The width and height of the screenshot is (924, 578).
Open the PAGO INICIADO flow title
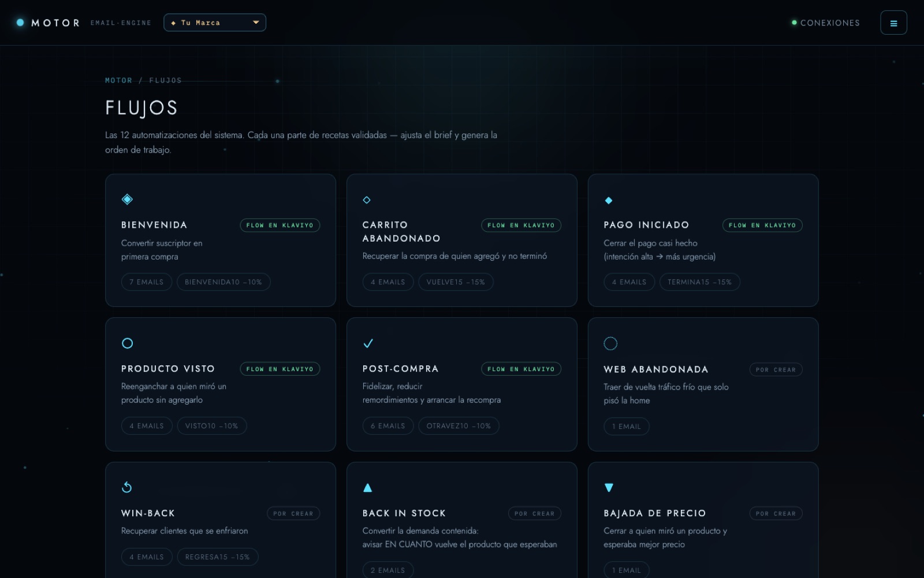coord(646,225)
